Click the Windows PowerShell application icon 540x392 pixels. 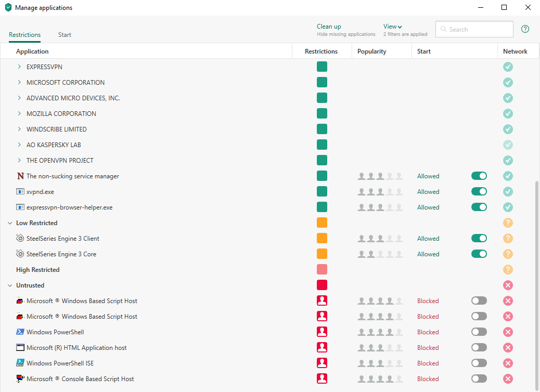[x=20, y=332]
